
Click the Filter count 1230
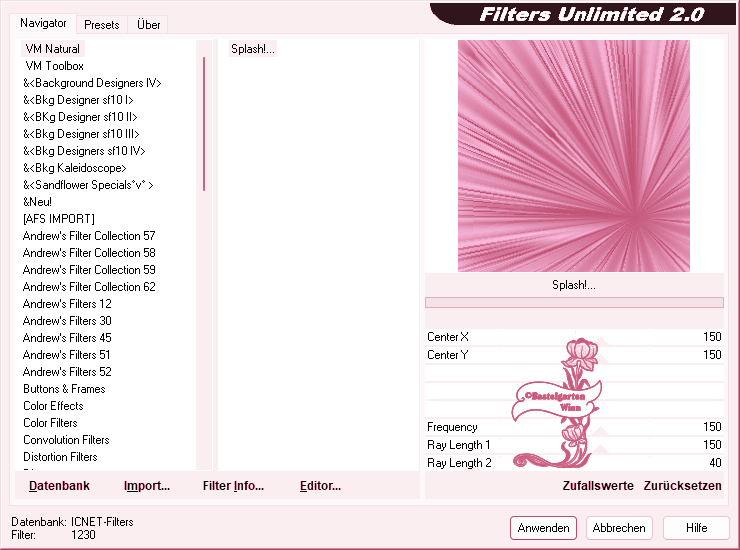tap(83, 535)
